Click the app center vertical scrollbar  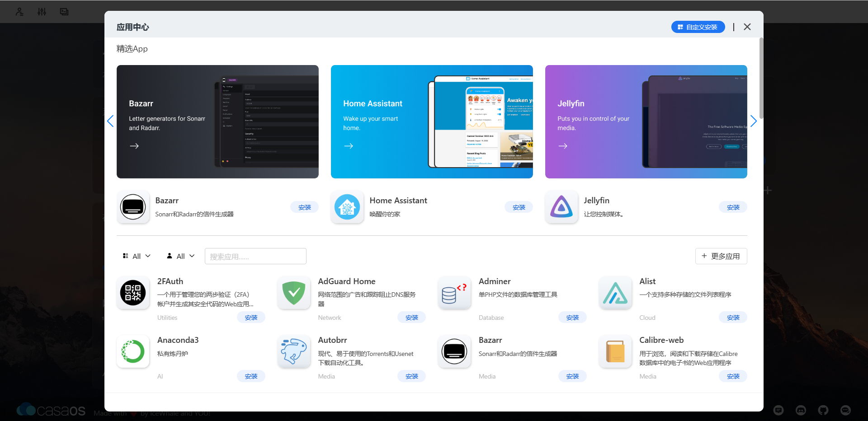pos(761,79)
